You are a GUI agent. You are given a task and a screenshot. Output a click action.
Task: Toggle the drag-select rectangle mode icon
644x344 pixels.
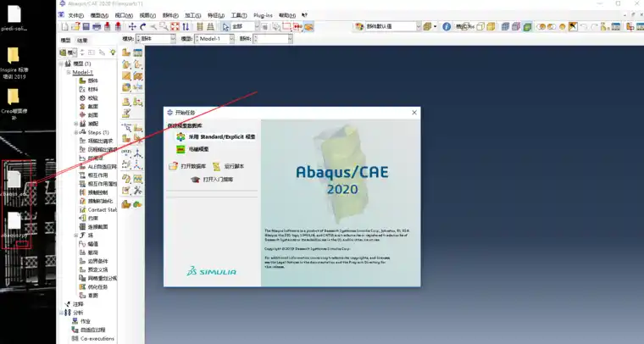(x=286, y=26)
